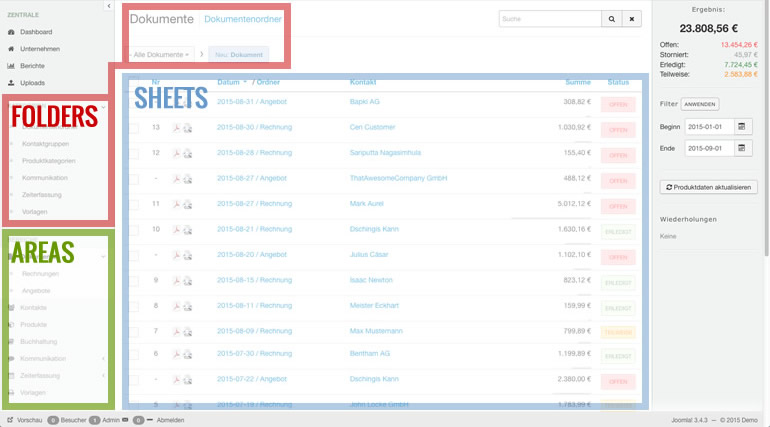
Task: Open PDF for Cen Customer row
Action: click(176, 128)
